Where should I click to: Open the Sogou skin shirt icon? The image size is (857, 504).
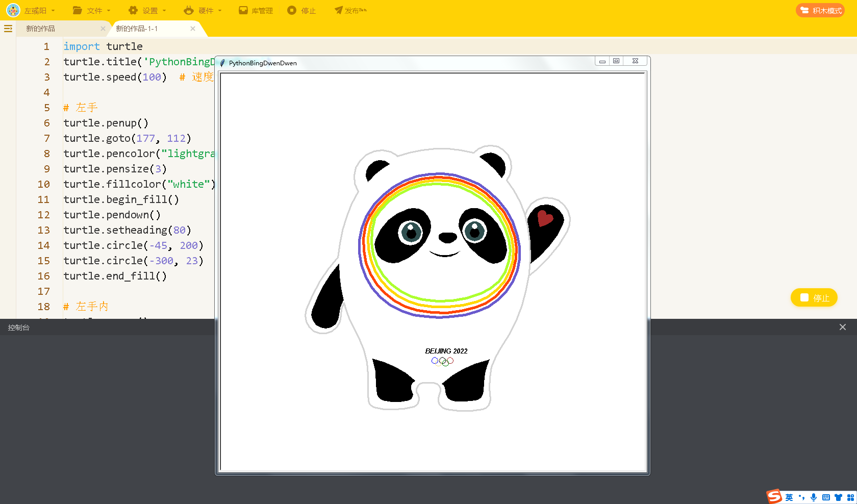point(838,497)
